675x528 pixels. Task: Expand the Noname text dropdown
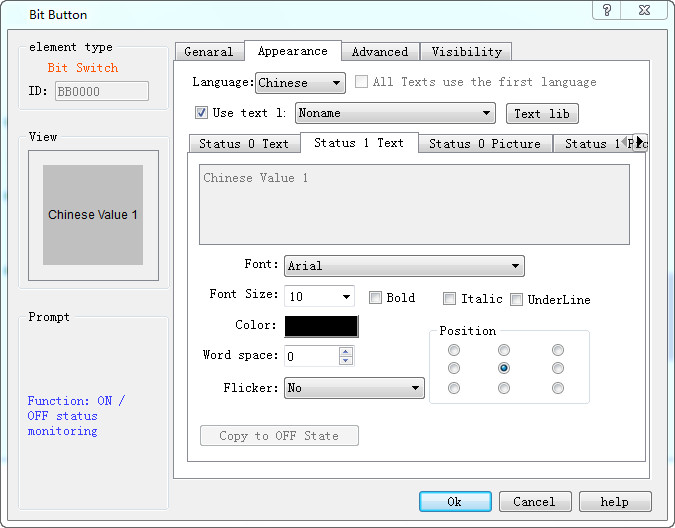pyautogui.click(x=395, y=113)
